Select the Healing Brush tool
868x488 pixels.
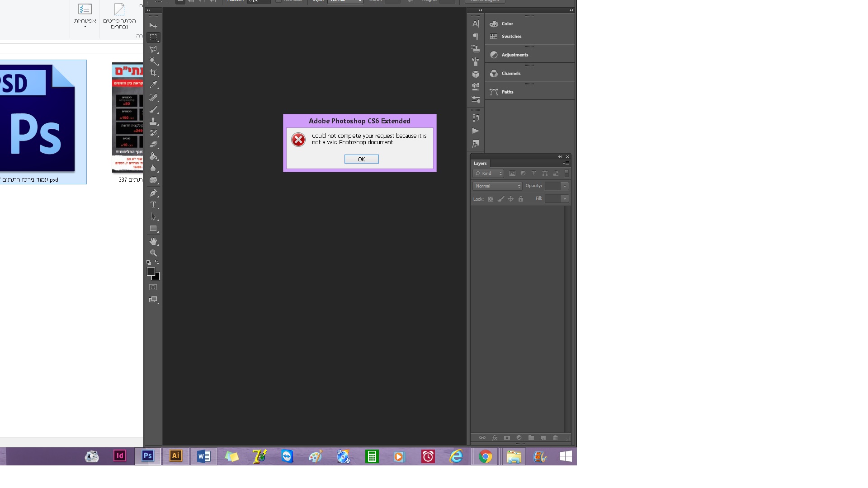coord(153,98)
